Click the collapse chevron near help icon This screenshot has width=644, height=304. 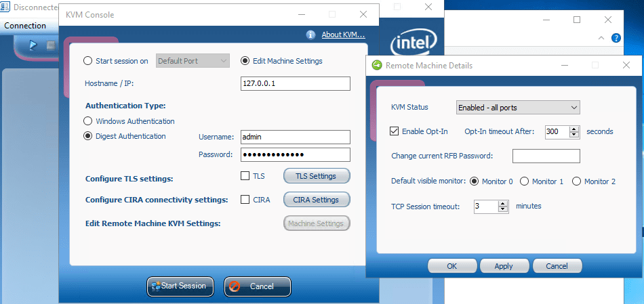pos(601,38)
